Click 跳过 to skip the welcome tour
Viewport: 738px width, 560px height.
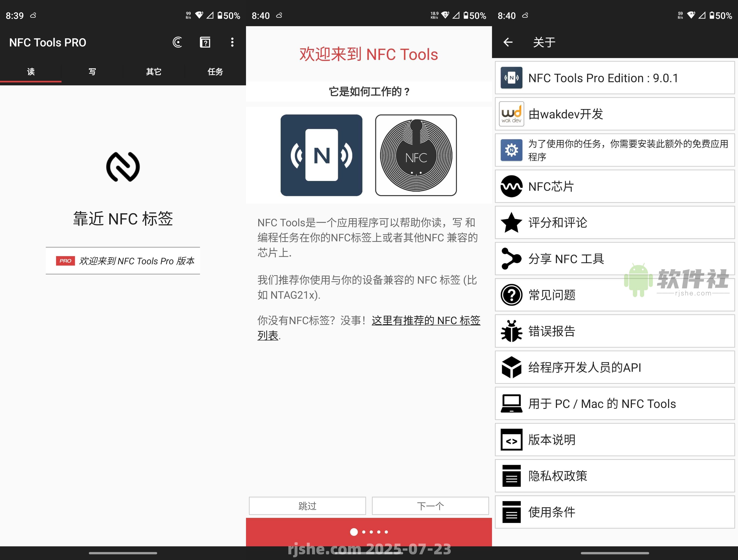click(307, 506)
